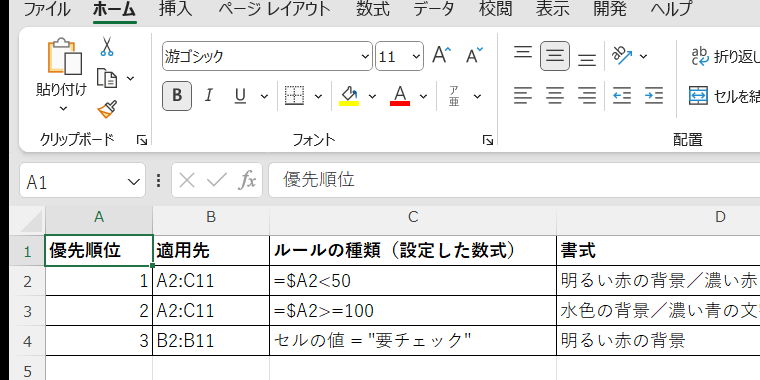Open the ファイル tab
Image resolution: width=760 pixels, height=380 pixels.
point(47,9)
